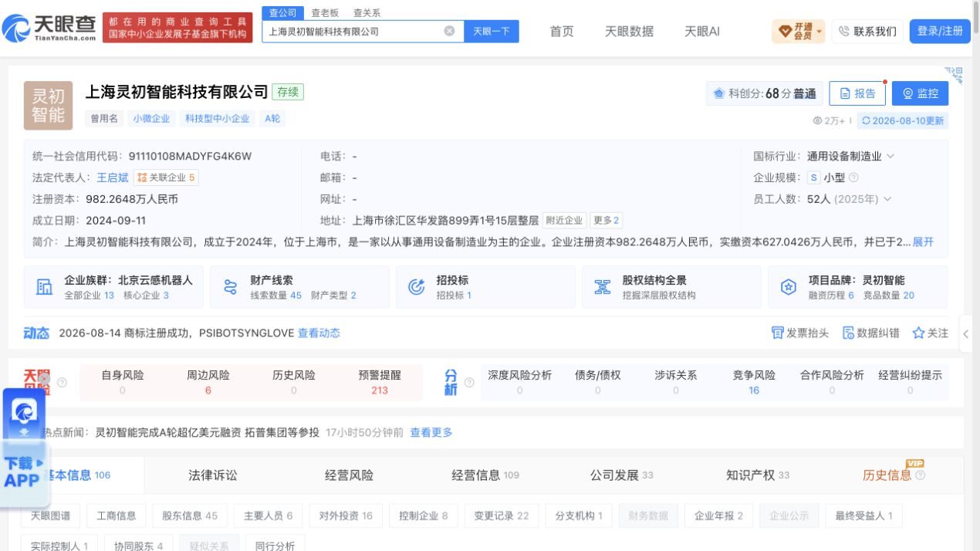
Task: Click 附近企业 button
Action: [564, 220]
